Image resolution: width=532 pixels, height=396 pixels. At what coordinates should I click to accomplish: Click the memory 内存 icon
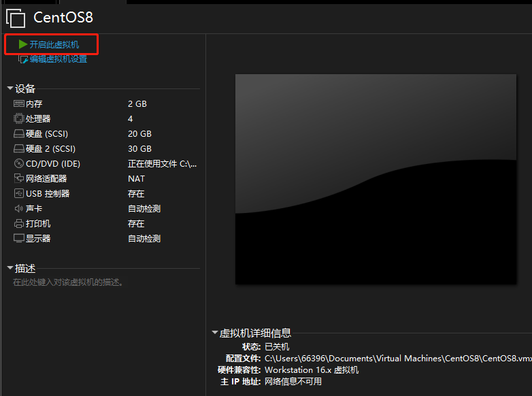pos(18,103)
